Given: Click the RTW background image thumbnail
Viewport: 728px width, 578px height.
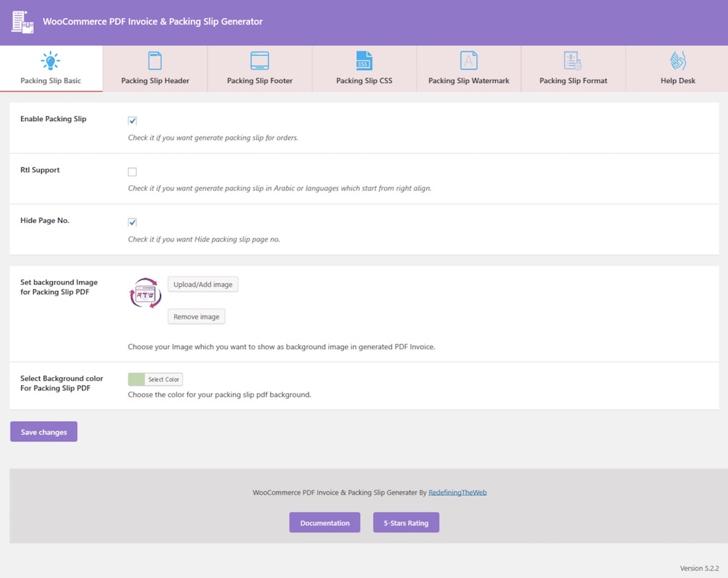Looking at the screenshot, I should (x=146, y=293).
